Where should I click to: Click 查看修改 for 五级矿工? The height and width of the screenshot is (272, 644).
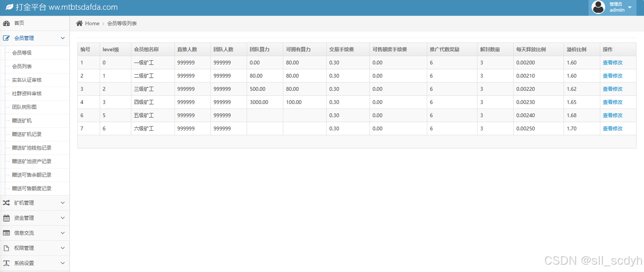point(612,116)
